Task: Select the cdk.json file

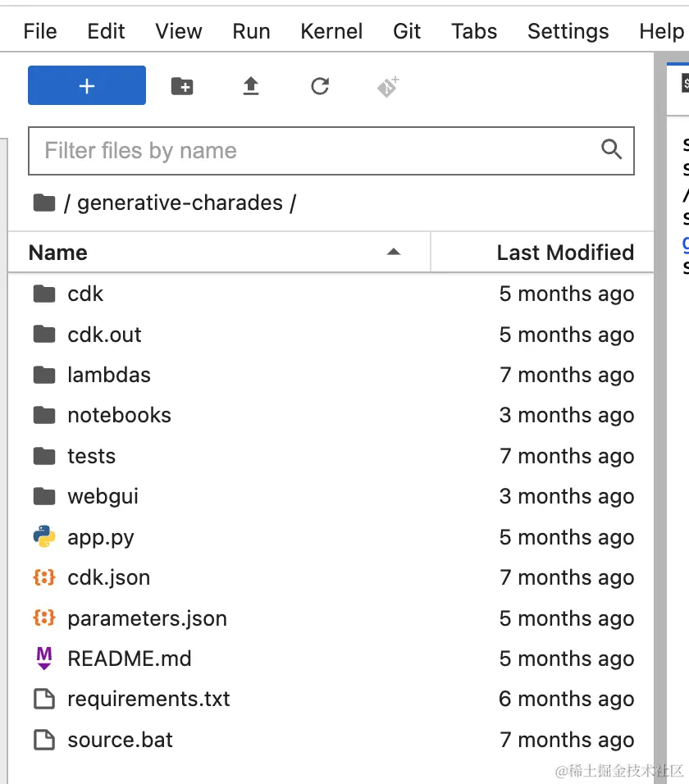Action: point(331,577)
